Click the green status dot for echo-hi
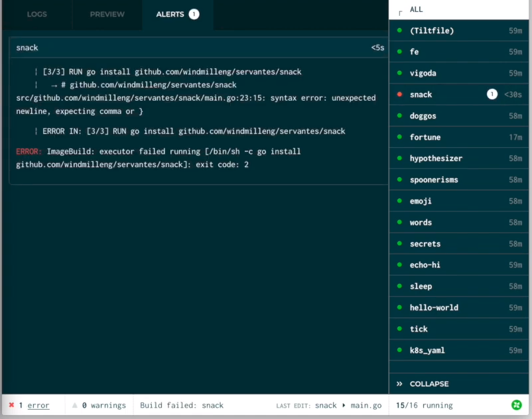 tap(400, 265)
